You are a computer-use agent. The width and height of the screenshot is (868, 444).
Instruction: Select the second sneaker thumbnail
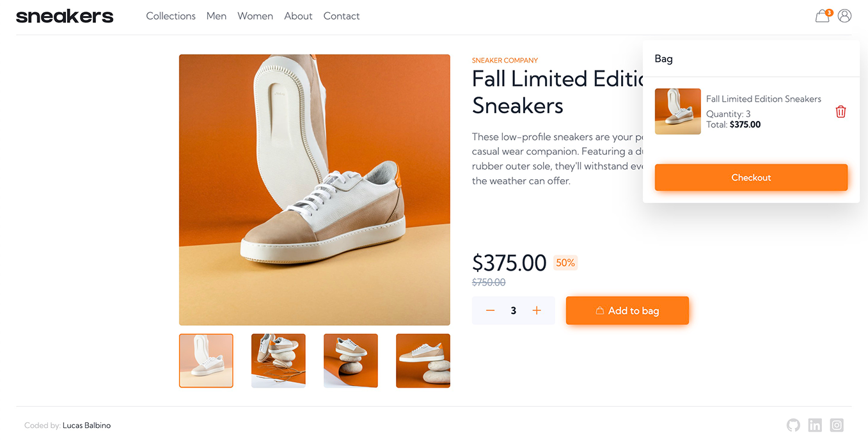tap(278, 360)
